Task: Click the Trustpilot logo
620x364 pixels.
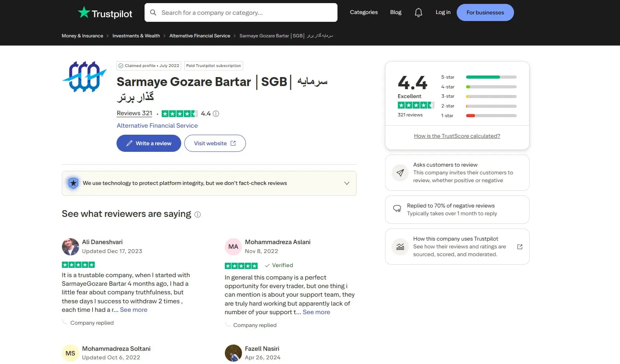Action: coord(105,13)
